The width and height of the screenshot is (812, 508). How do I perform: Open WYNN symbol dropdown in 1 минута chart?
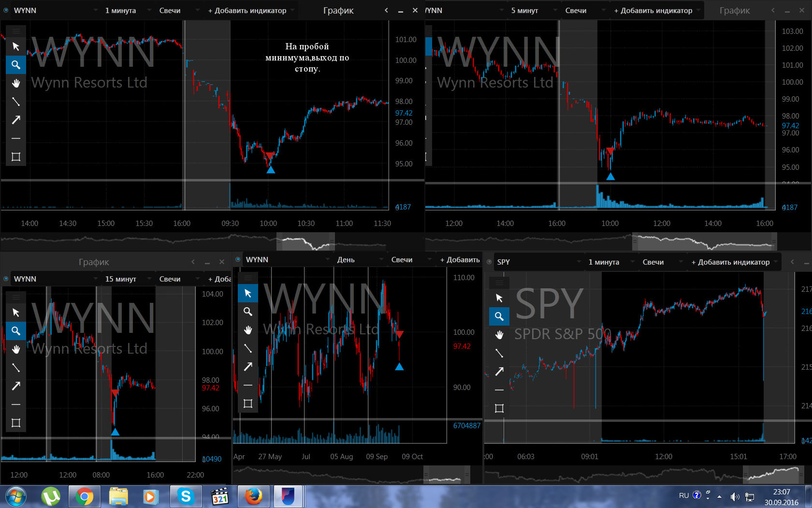coord(56,10)
